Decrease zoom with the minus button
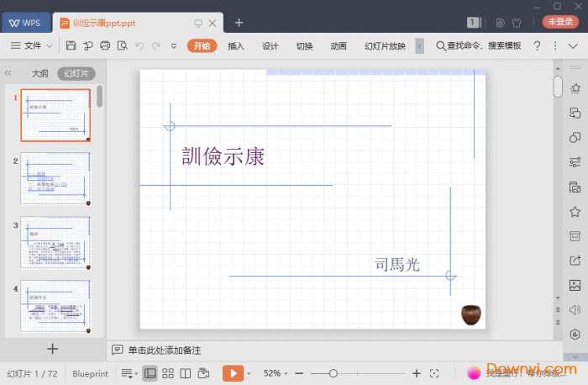588x385 pixels. 299,373
